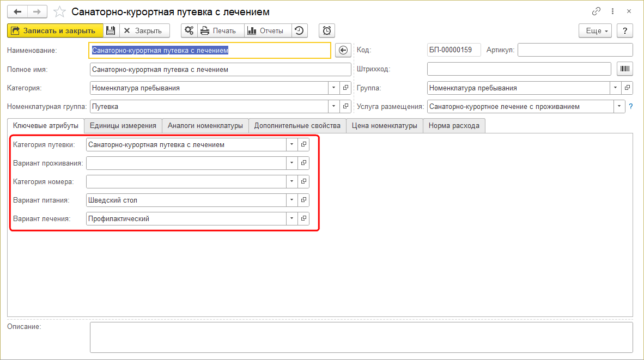Open the Норма расхода tab
This screenshot has width=644, height=360.
(454, 126)
